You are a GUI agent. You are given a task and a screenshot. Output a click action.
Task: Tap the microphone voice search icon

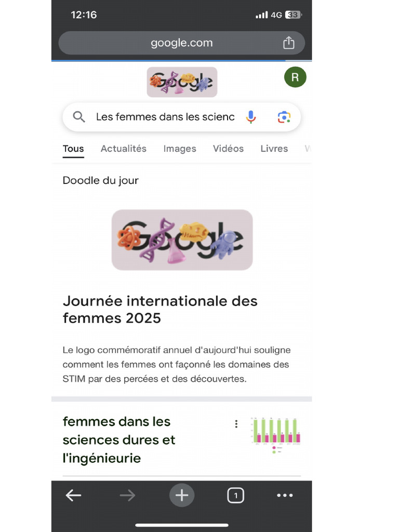pos(251,117)
